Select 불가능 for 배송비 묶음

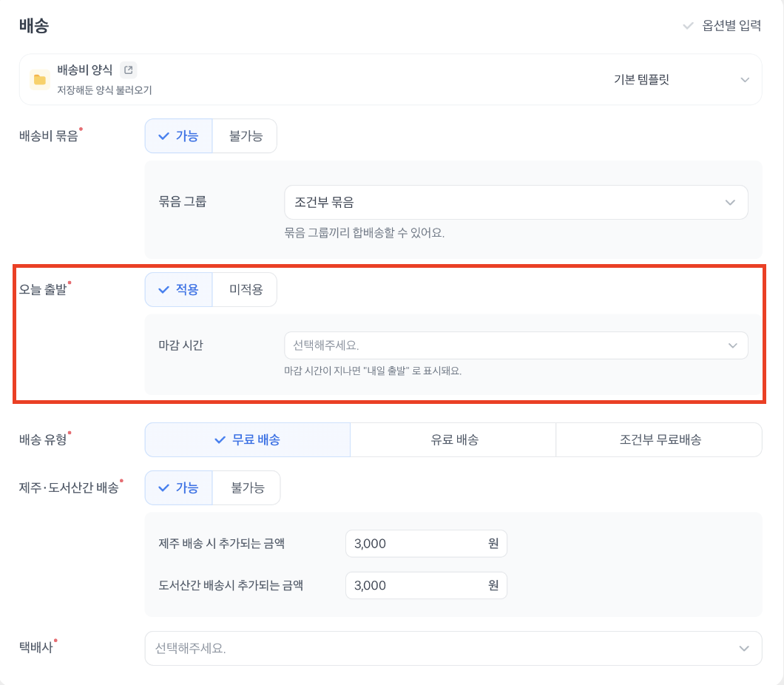point(245,136)
